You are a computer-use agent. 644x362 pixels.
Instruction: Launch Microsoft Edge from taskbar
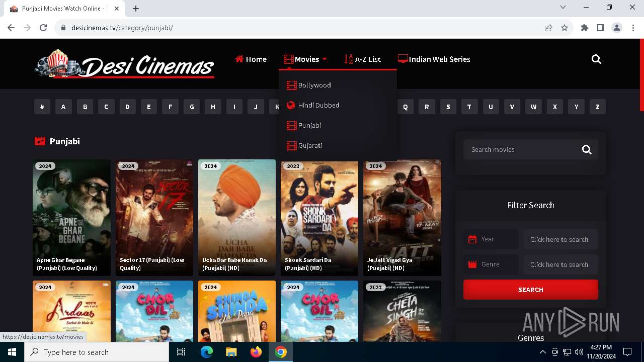207,352
